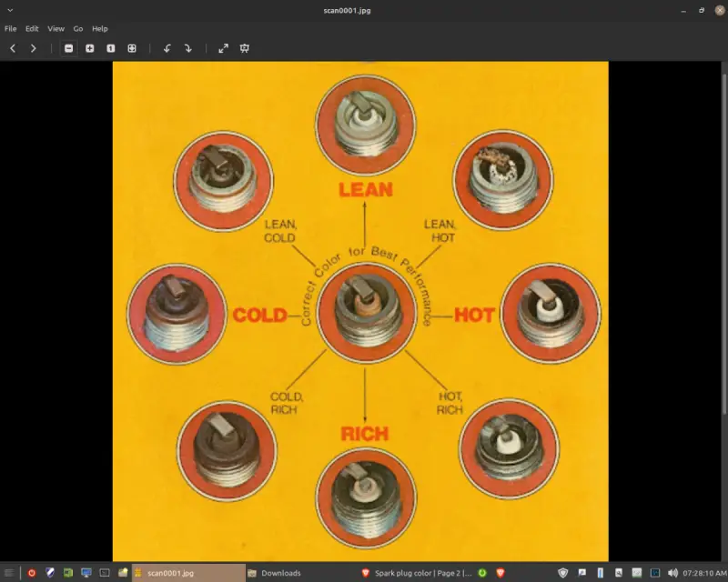Rotate image clockwise
The width and height of the screenshot is (728, 582).
coord(188,48)
